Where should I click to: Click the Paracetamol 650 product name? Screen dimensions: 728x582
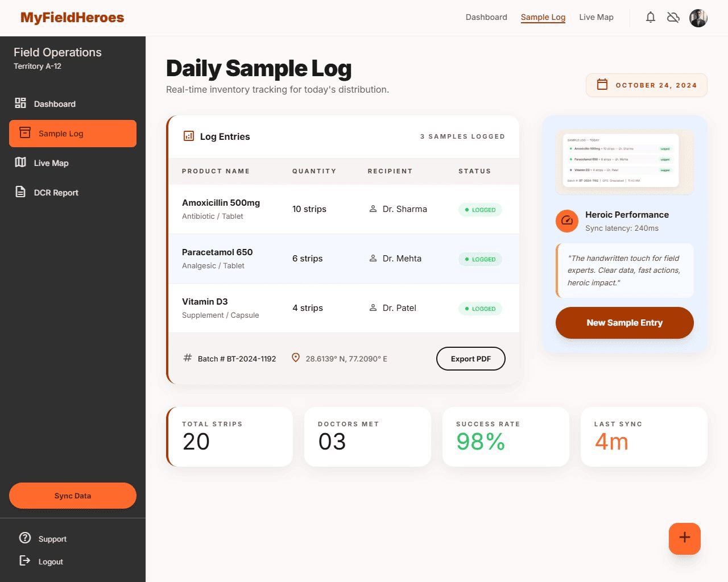point(217,252)
